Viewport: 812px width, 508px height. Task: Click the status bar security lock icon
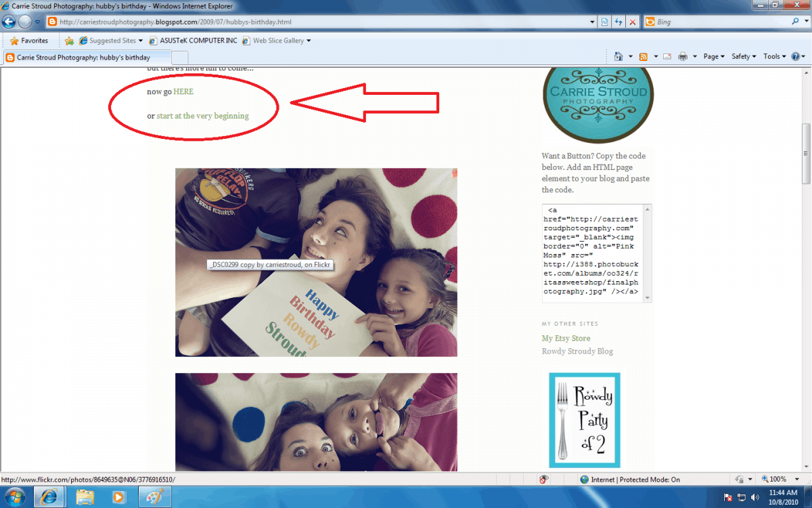tap(740, 480)
